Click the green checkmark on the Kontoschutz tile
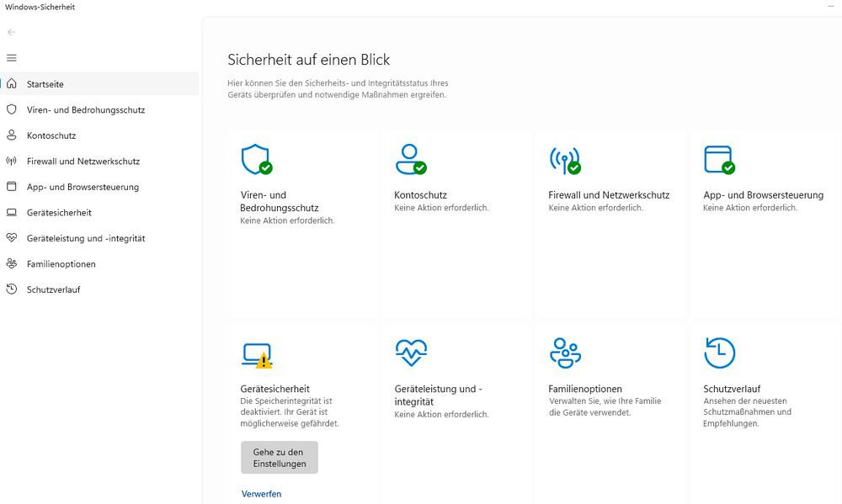This screenshot has width=842, height=504. (x=422, y=166)
